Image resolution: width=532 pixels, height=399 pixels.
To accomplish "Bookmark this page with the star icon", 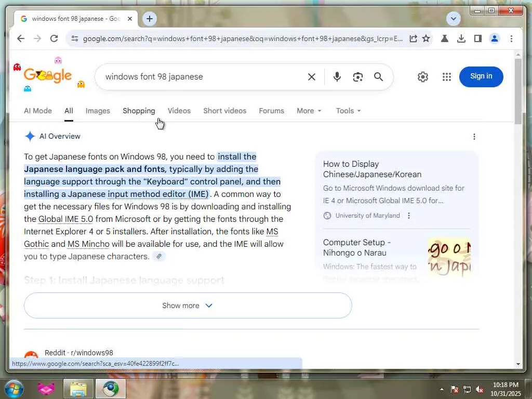I will point(426,38).
